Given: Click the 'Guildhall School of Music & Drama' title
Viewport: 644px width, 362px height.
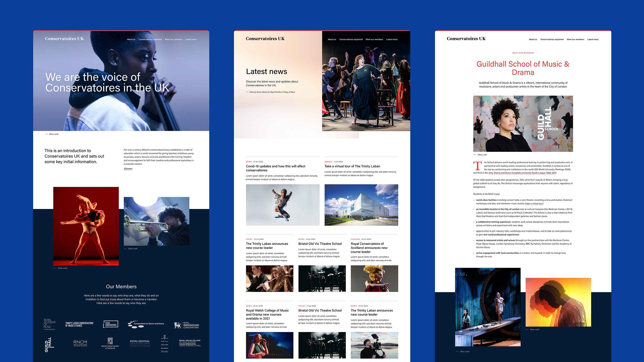Looking at the screenshot, I should coord(523,68).
